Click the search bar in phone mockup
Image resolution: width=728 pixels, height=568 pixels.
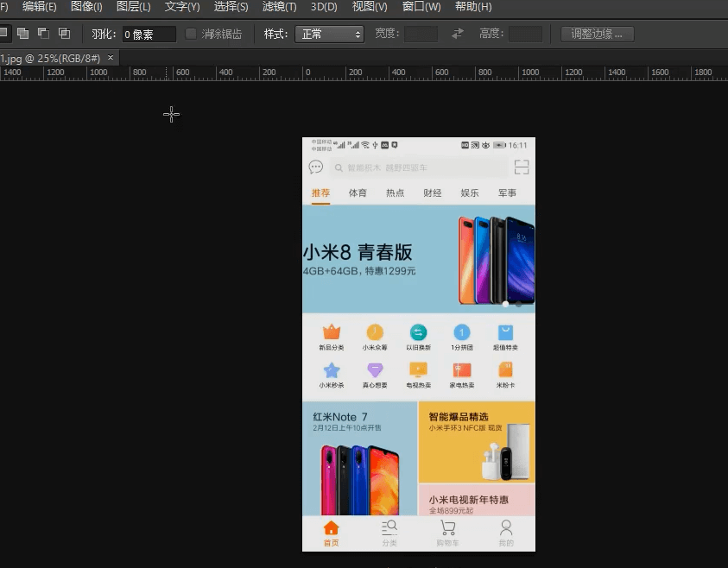[419, 167]
